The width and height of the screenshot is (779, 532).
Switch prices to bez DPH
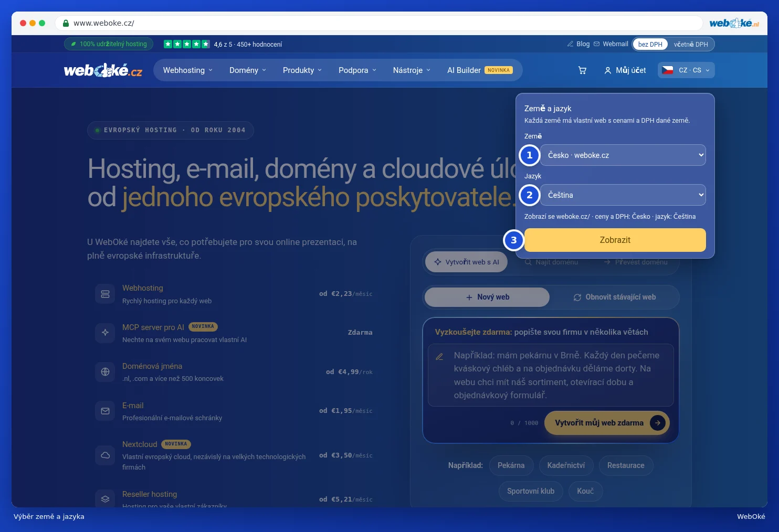(x=650, y=44)
